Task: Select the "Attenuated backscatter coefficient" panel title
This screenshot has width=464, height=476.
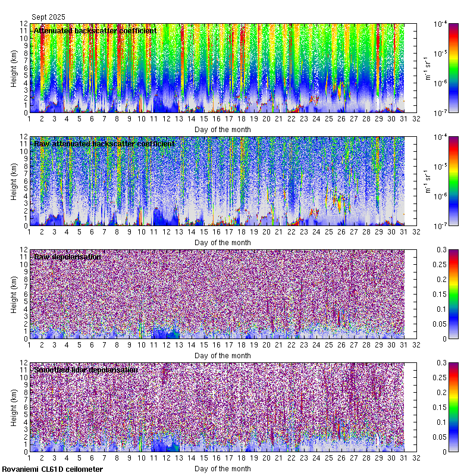Action: 95,31
